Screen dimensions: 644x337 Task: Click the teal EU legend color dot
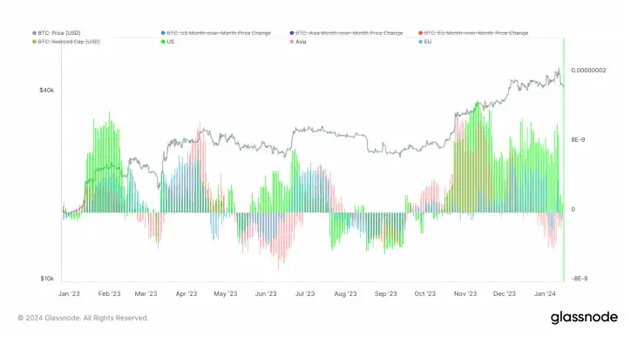tap(420, 42)
